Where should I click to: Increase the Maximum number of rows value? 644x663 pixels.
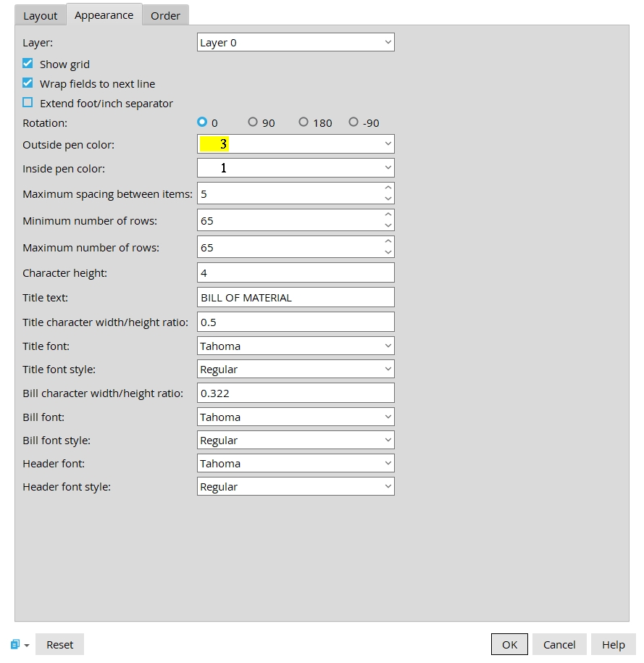coord(388,242)
